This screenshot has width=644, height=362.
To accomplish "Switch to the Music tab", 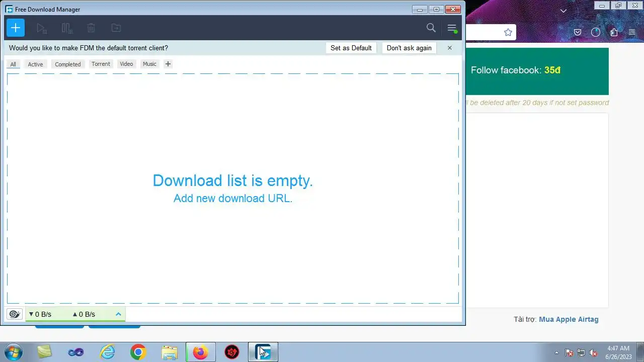I will coord(149,64).
